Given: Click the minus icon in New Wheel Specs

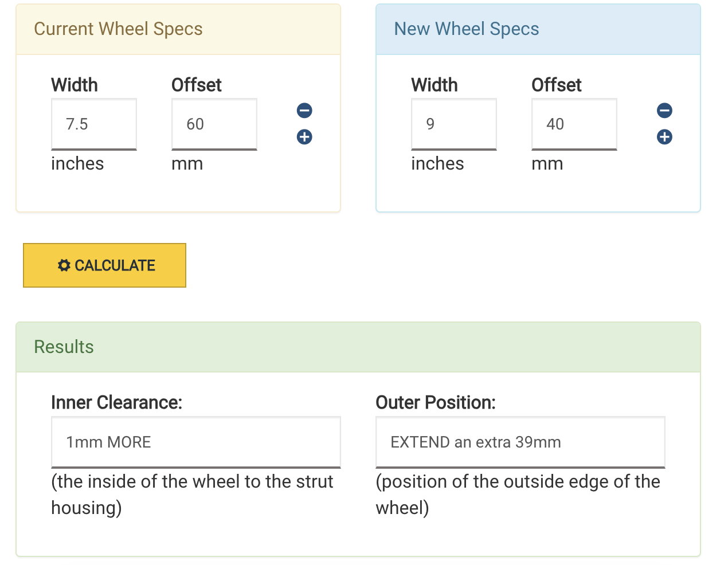Looking at the screenshot, I should click(x=664, y=110).
